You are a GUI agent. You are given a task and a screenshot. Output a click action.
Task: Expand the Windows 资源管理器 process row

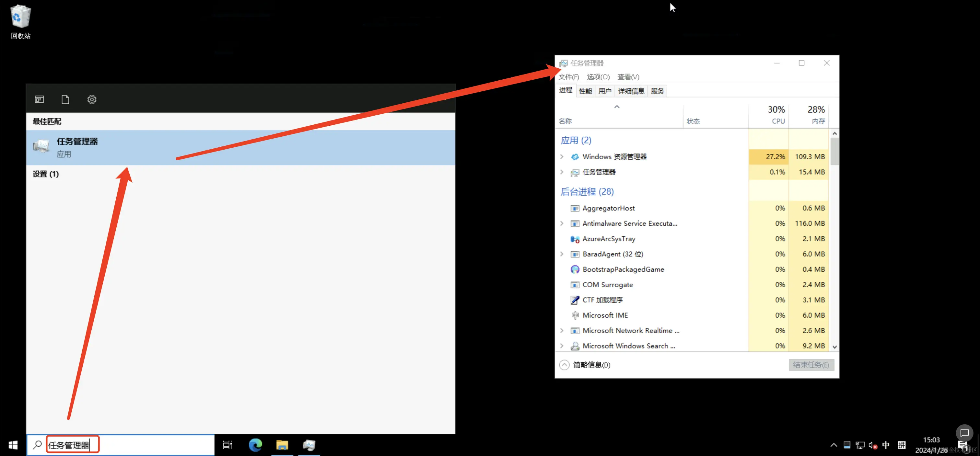pos(562,157)
